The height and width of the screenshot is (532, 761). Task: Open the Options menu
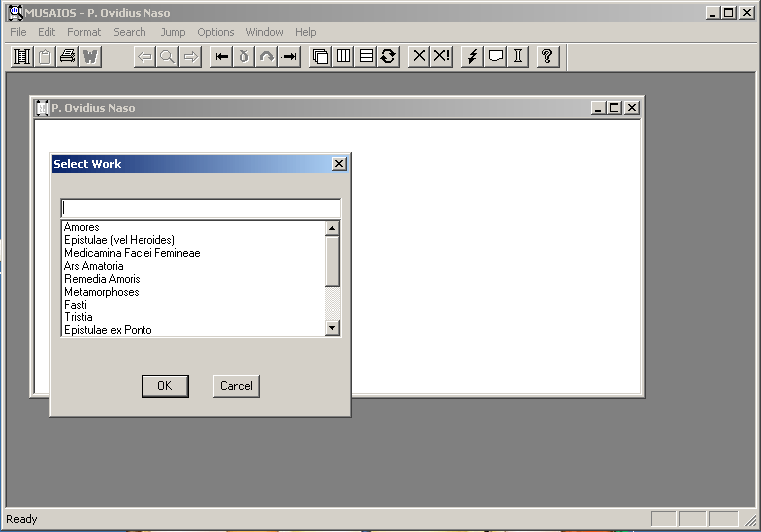coord(216,32)
